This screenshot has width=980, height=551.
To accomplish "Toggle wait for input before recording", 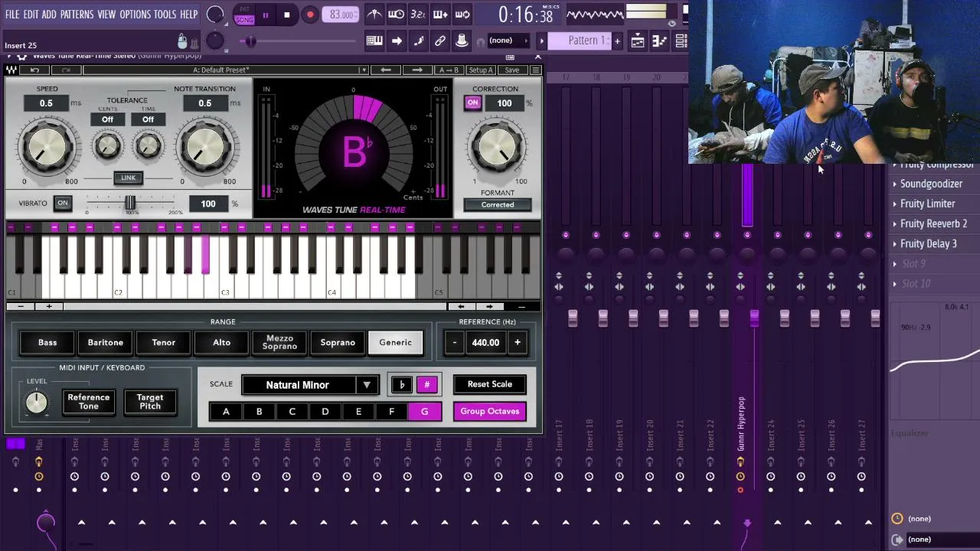I will (396, 15).
